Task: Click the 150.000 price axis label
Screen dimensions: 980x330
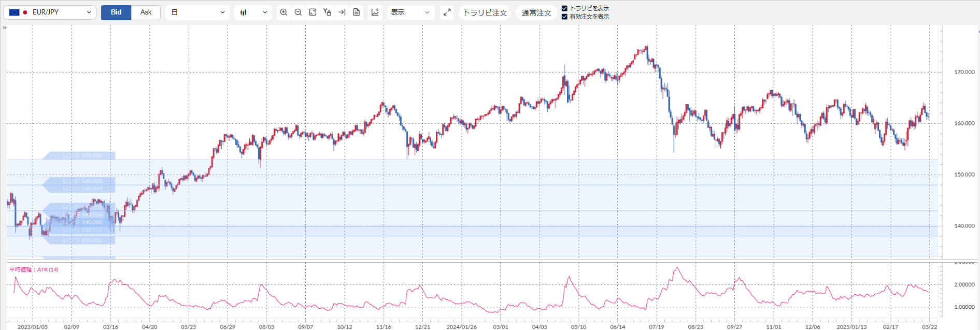Action: [x=964, y=175]
